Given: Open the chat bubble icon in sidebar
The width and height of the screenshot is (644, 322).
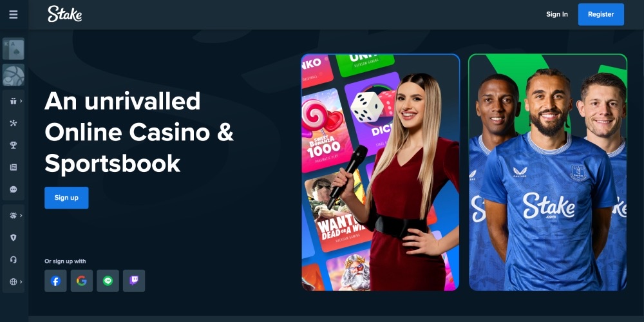Looking at the screenshot, I should pos(14,189).
